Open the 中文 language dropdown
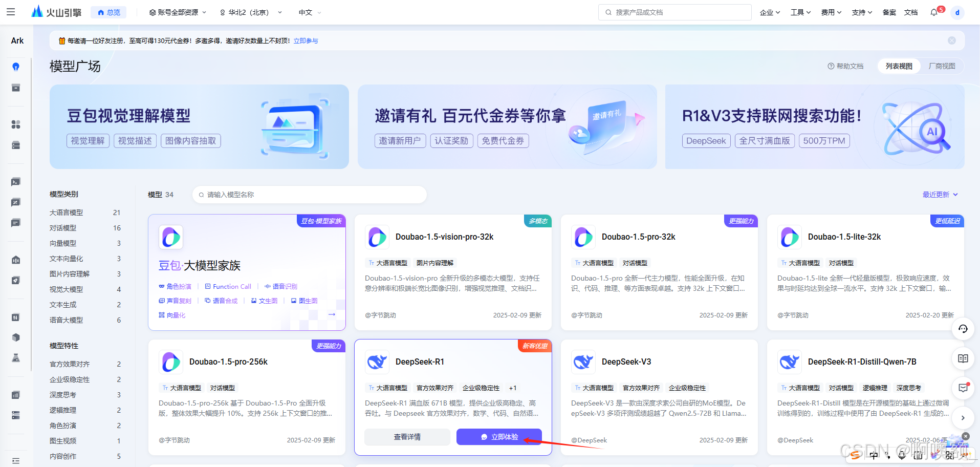This screenshot has width=980, height=467. (310, 12)
